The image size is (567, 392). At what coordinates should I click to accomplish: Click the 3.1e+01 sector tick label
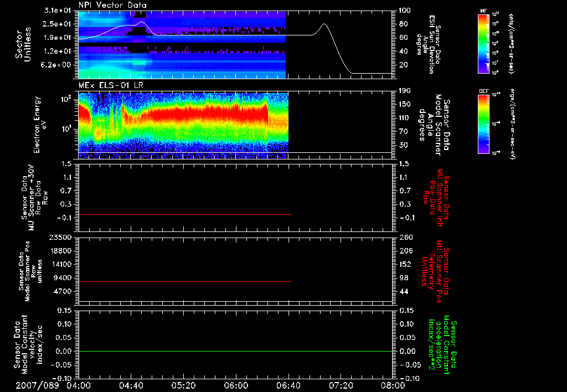[58, 11]
